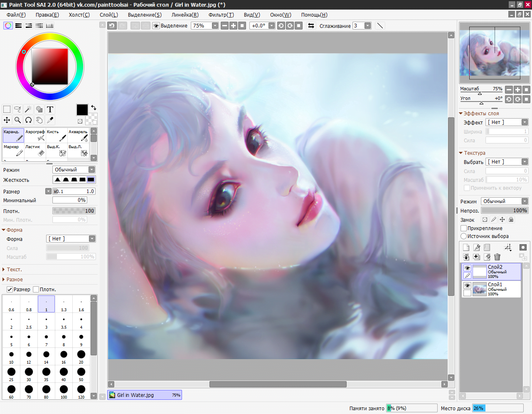Viewport: 532px width, 414px height.
Task: Pick a red color on the color wheel
Action: pyautogui.click(x=24, y=52)
